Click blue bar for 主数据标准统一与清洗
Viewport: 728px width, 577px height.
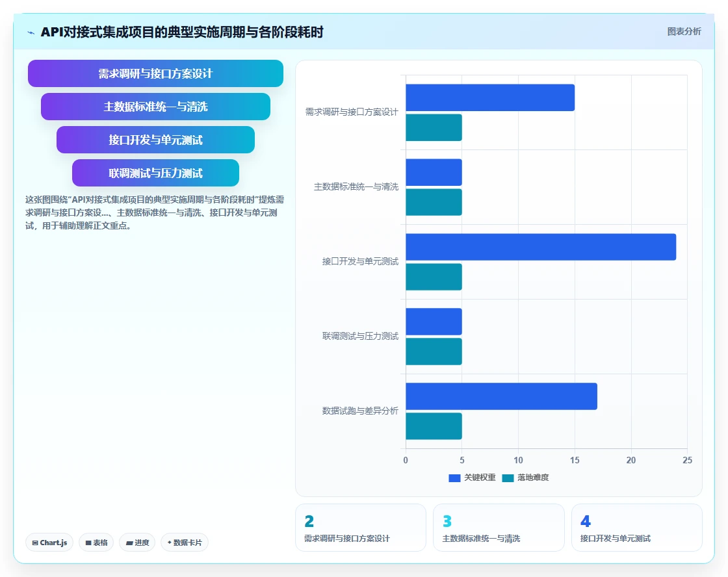point(434,172)
